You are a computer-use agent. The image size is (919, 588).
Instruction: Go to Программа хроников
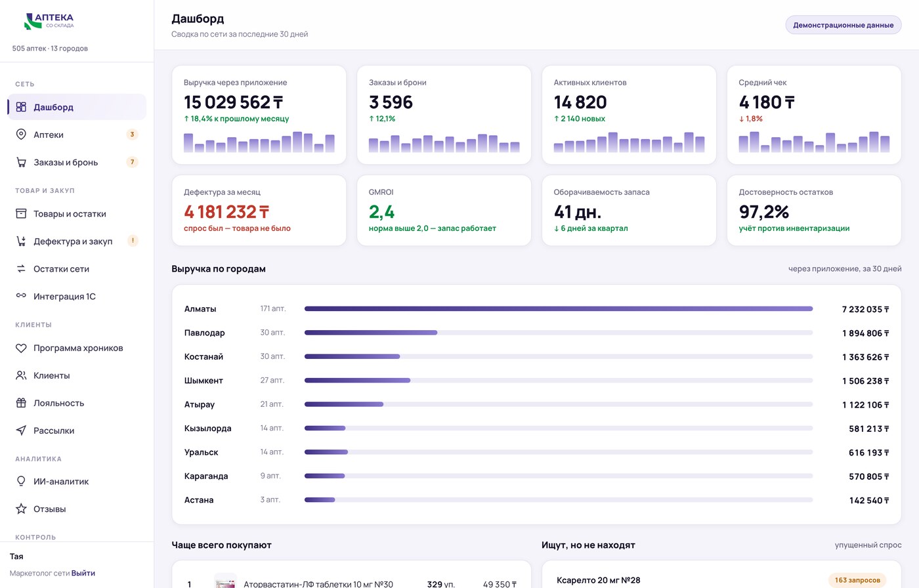pyautogui.click(x=77, y=348)
